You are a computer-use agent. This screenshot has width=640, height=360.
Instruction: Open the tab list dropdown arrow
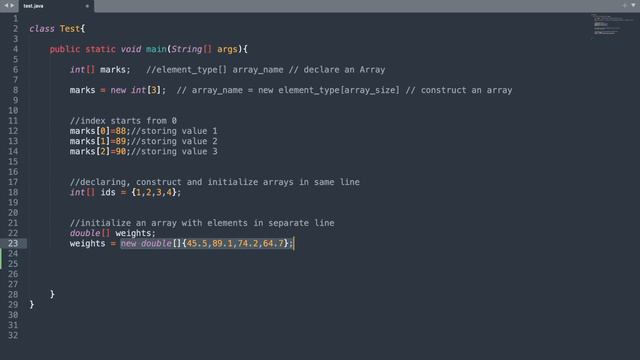click(x=633, y=5)
